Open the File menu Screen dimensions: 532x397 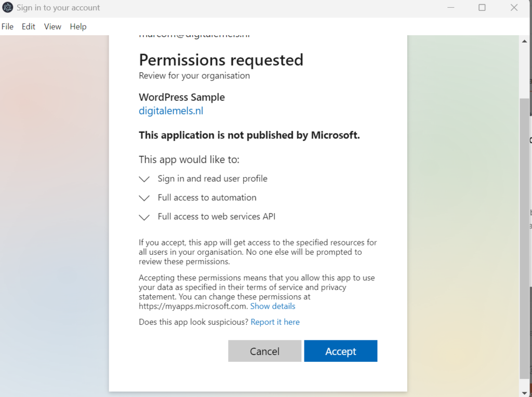pyautogui.click(x=7, y=26)
